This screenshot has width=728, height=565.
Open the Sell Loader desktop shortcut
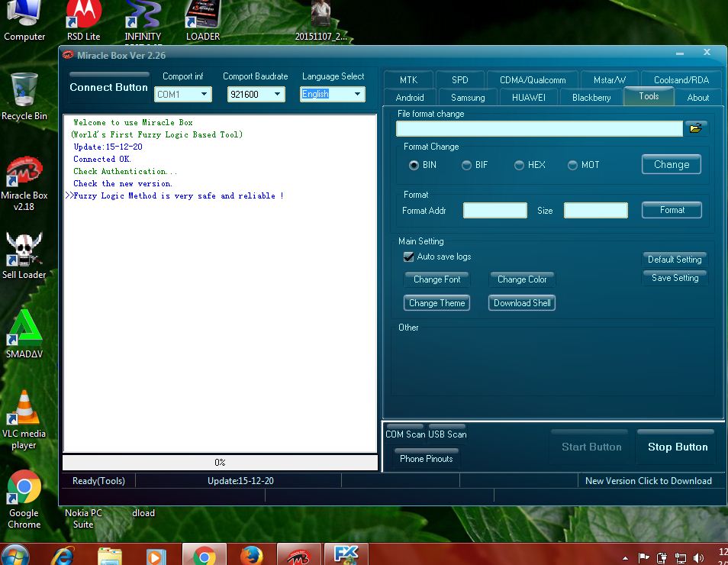coord(24,256)
